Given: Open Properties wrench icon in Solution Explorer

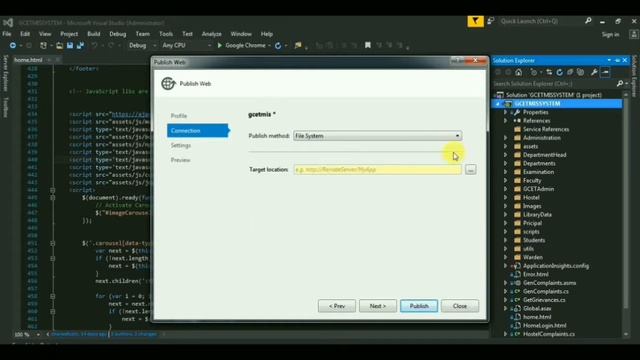Looking at the screenshot, I should tap(594, 72).
